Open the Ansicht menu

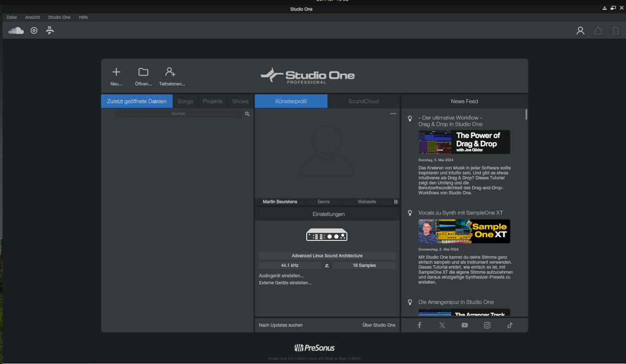coord(32,17)
